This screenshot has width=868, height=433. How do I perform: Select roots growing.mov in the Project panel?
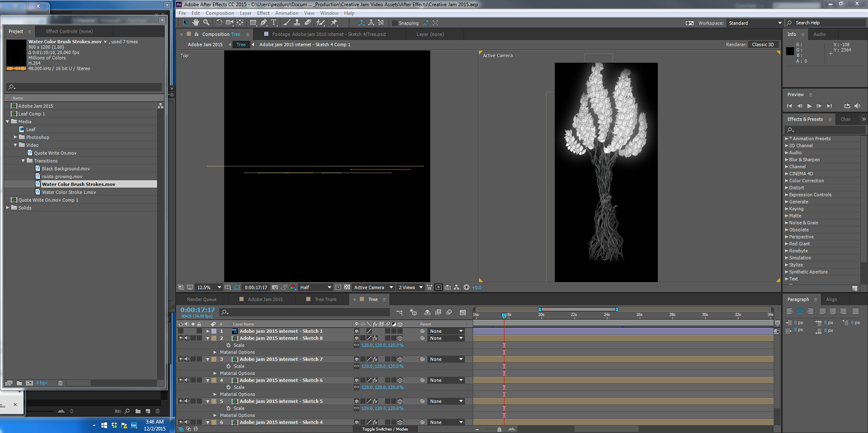62,176
